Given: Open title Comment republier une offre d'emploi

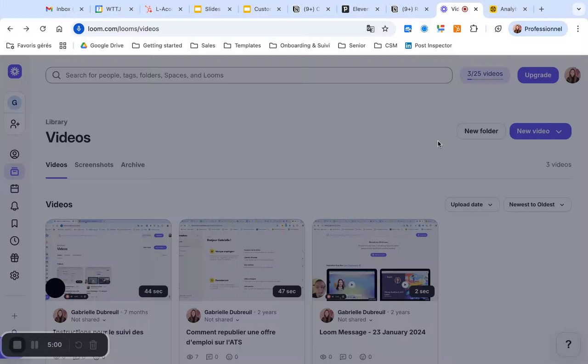Looking at the screenshot, I should (x=231, y=337).
